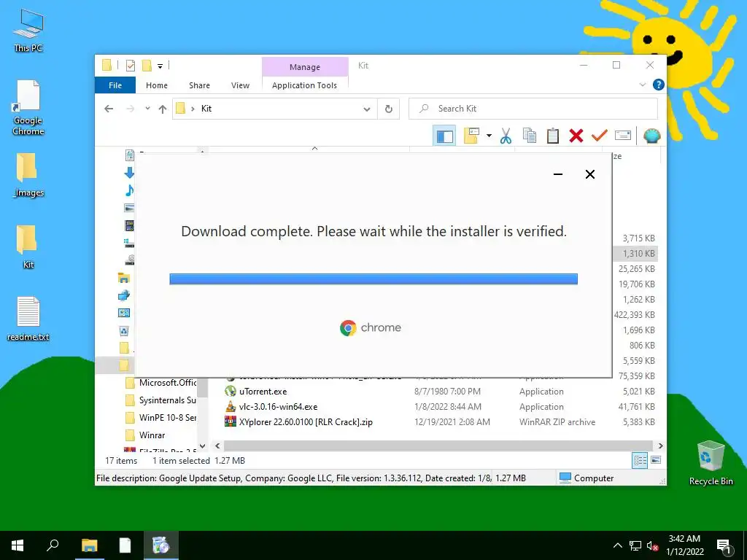Viewport: 747px width, 560px height.
Task: Minimize the Chrome installer dialog
Action: [558, 174]
